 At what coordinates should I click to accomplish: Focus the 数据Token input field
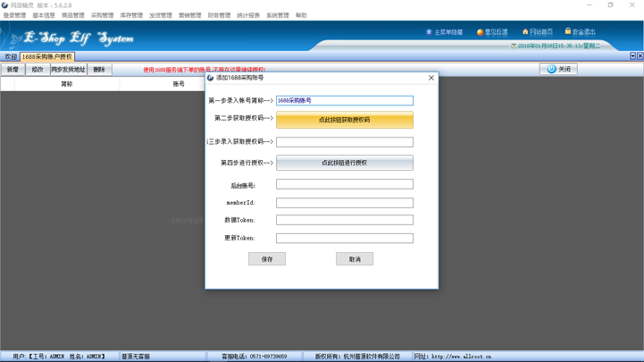tap(345, 220)
